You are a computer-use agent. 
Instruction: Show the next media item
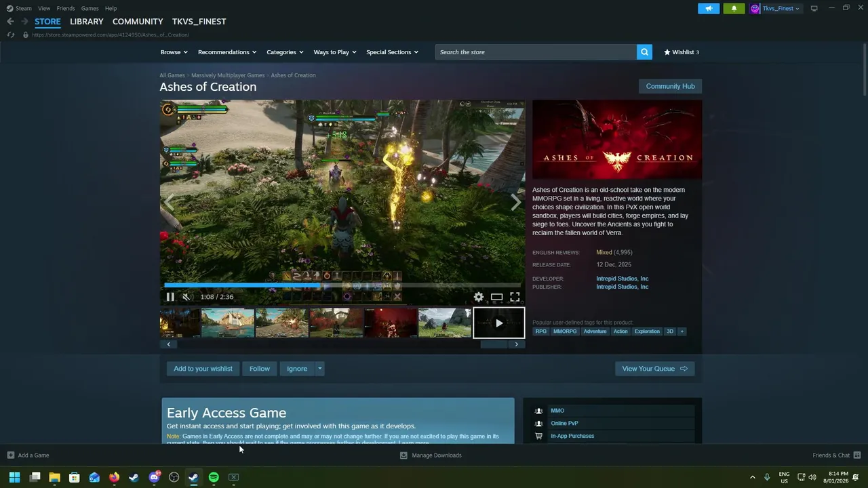[516, 201]
